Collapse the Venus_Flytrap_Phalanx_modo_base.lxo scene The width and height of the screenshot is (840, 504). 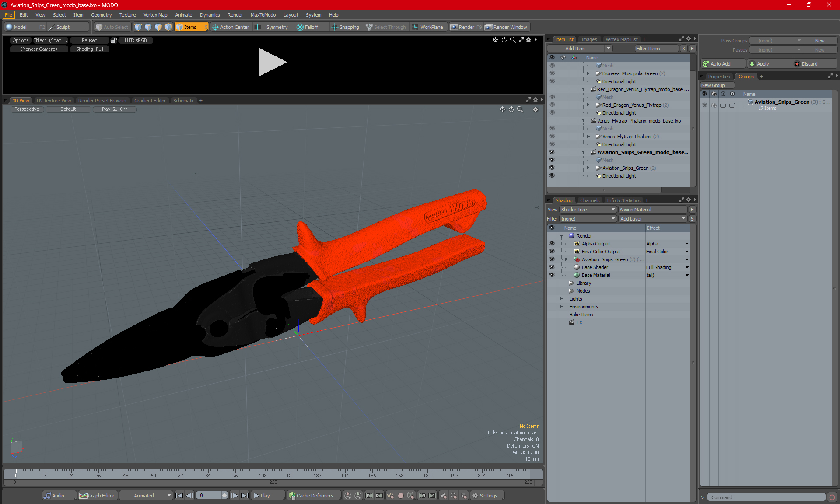583,121
